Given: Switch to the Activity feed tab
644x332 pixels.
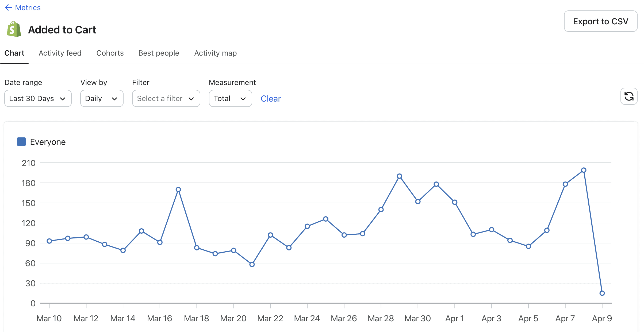Looking at the screenshot, I should tap(60, 53).
